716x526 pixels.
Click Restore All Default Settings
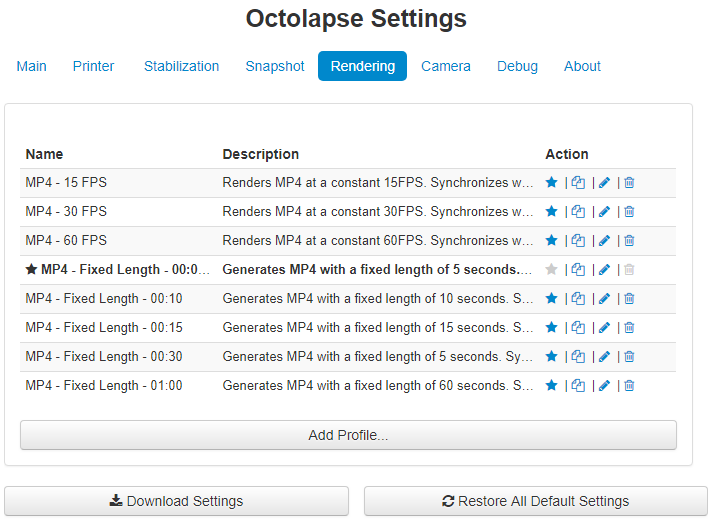point(536,501)
